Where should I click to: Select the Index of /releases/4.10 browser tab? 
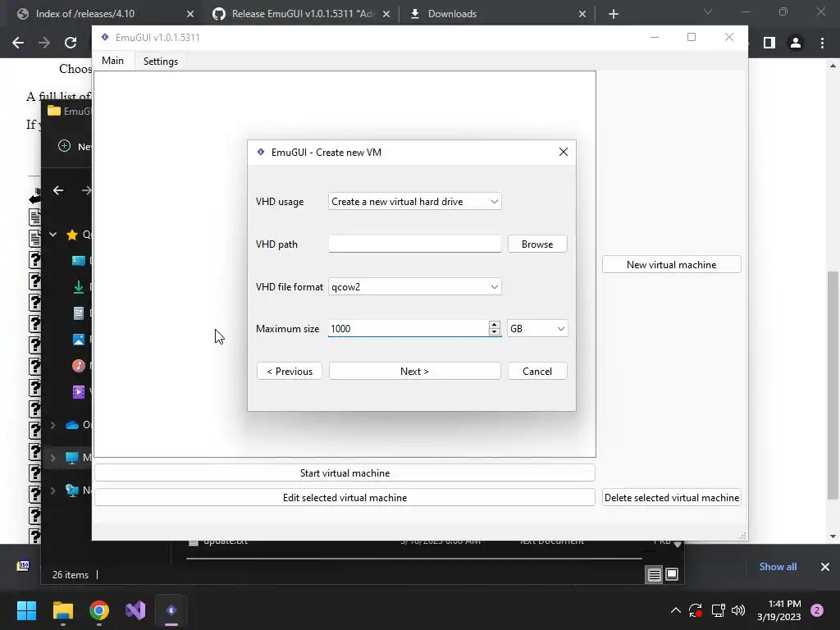coord(102,14)
